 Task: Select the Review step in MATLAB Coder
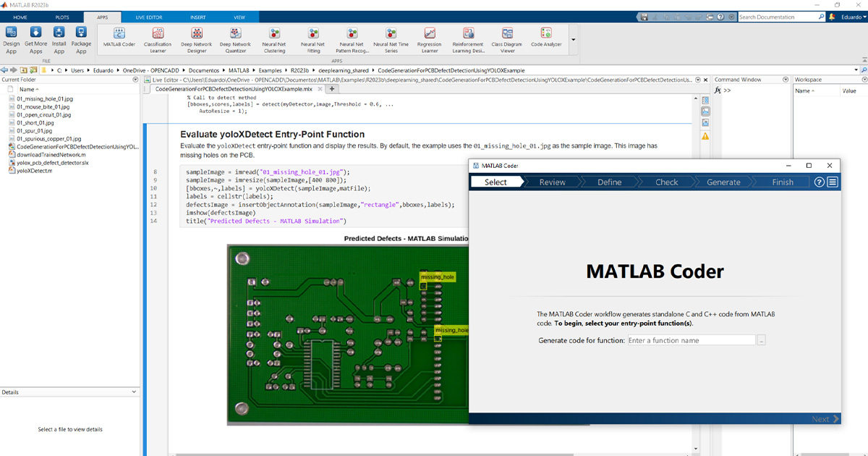(x=552, y=183)
